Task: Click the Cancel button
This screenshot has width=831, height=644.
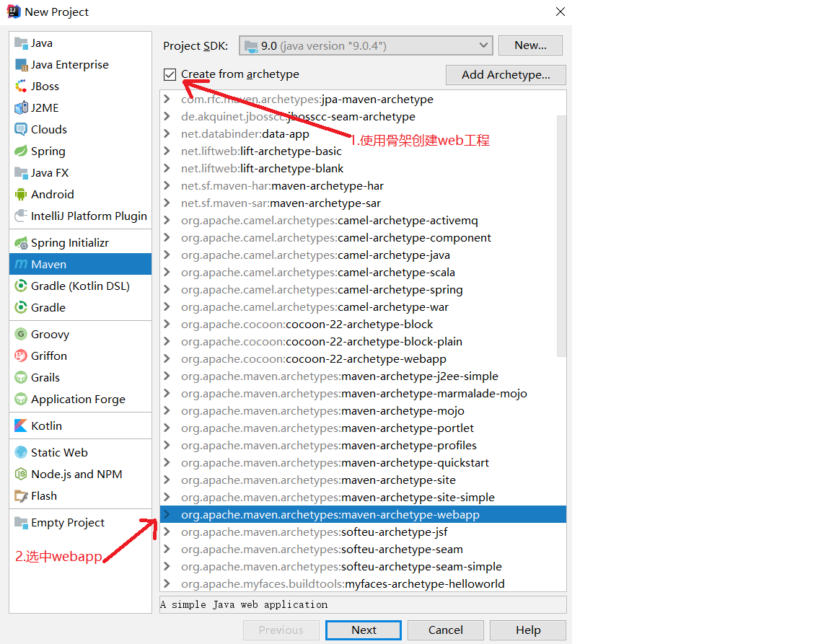Action: [x=446, y=630]
